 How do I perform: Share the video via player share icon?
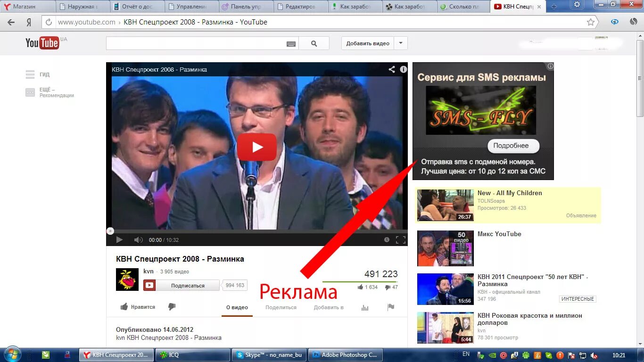(392, 69)
